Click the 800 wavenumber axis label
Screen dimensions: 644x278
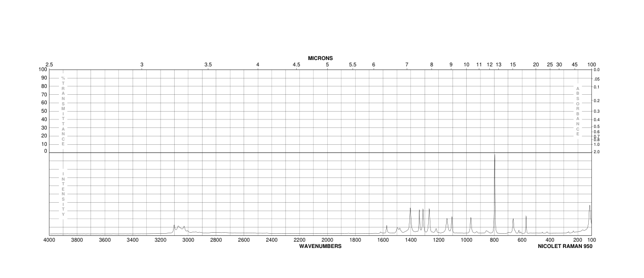[494, 241]
